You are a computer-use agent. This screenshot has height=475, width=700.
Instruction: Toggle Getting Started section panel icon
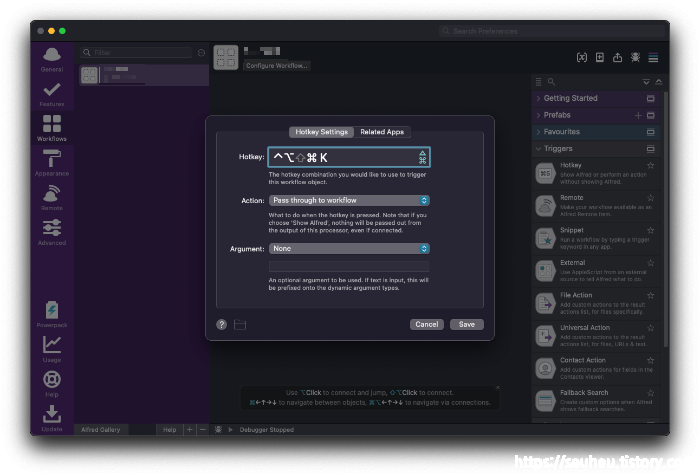(x=650, y=98)
